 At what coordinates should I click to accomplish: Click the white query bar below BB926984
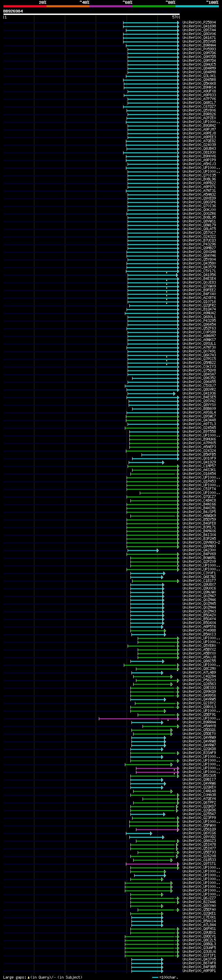click(92, 15)
